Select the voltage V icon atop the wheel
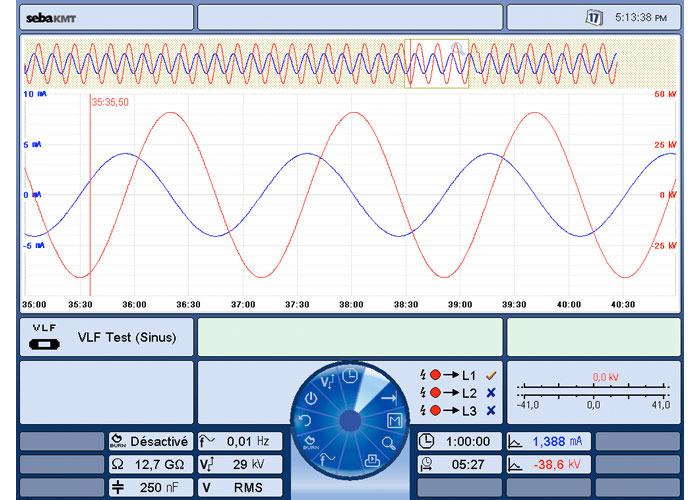700x500 pixels. (328, 381)
